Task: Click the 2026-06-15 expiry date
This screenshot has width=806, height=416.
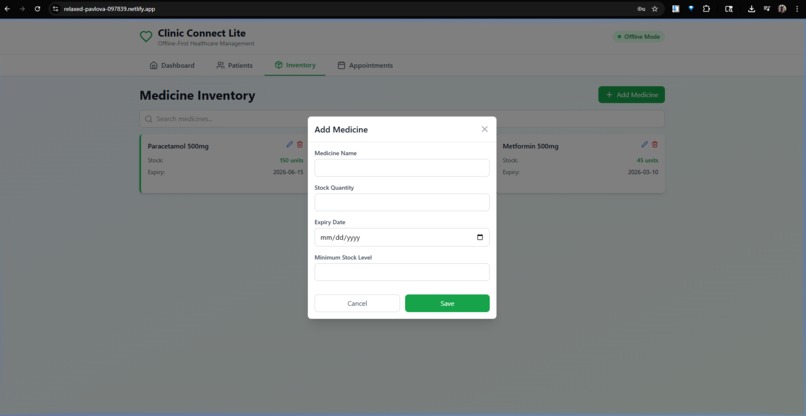Action: pyautogui.click(x=288, y=172)
